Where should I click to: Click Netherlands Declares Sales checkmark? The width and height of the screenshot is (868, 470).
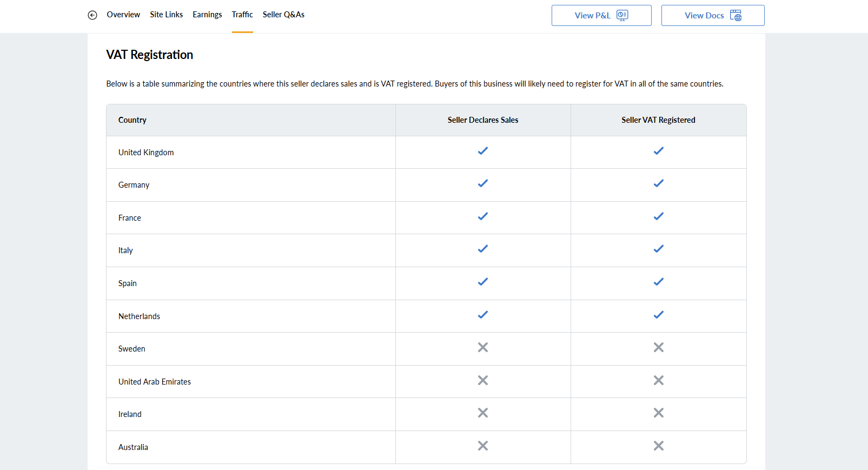click(483, 315)
